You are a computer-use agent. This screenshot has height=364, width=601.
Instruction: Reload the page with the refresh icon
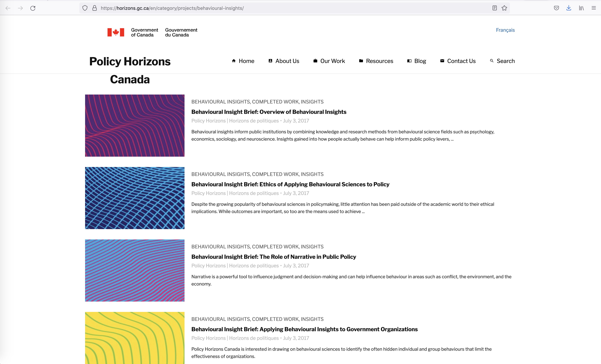[33, 8]
